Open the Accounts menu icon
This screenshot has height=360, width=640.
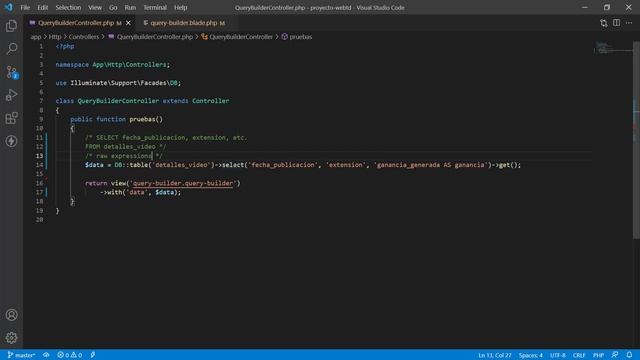(x=11, y=315)
